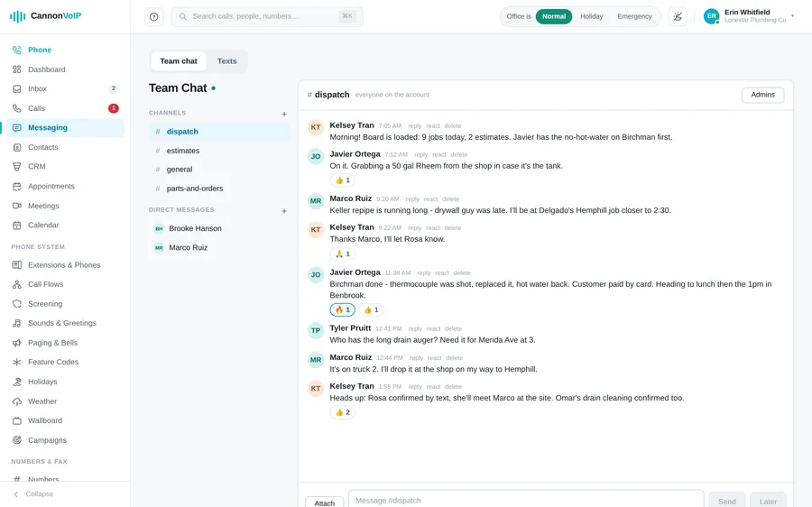This screenshot has width=812, height=507.
Task: Click the Appointments calendar icon
Action: (17, 186)
